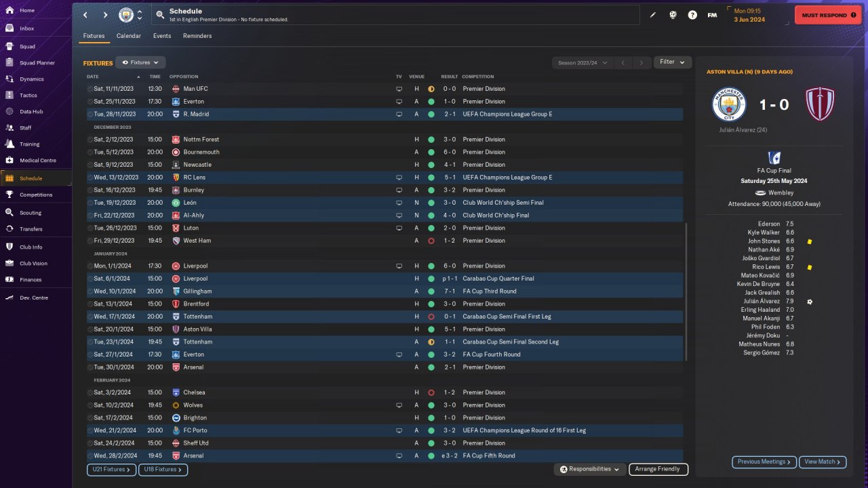Open the Data Hub icon
Image resolution: width=868 pixels, height=488 pixels.
[x=9, y=112]
